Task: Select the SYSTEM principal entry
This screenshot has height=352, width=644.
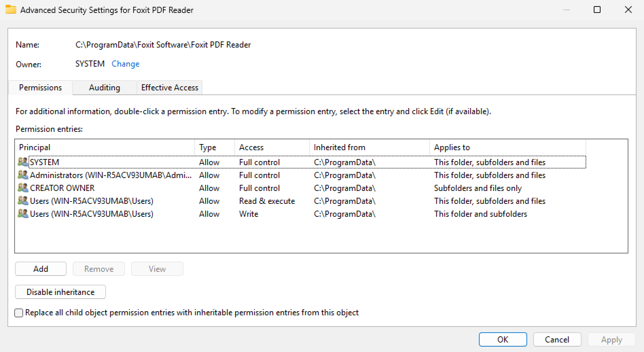Action: pos(44,162)
